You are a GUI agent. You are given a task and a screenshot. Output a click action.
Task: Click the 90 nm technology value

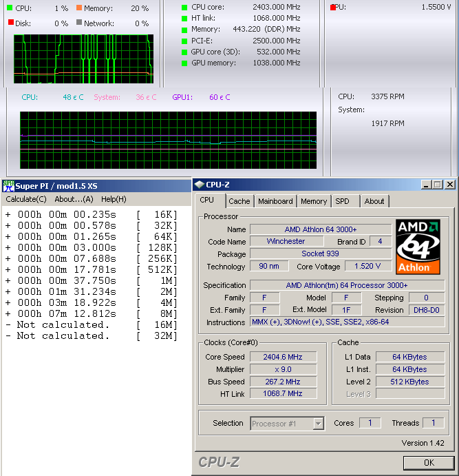pos(268,266)
